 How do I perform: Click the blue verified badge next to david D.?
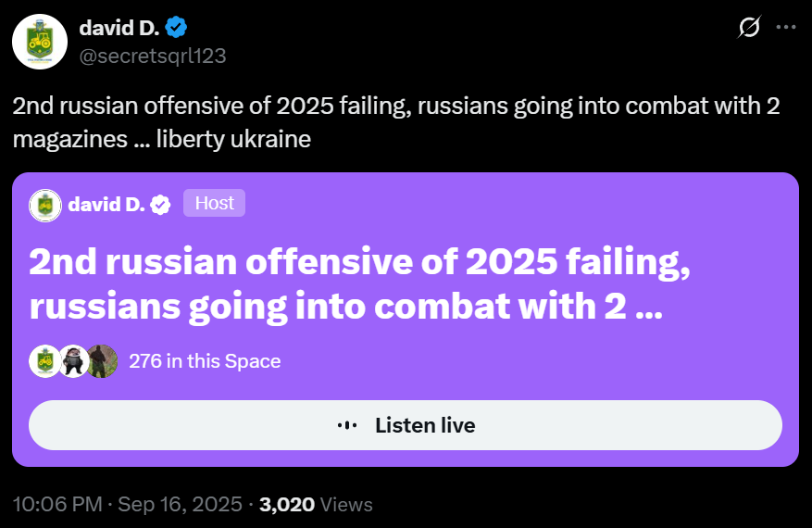pos(176,28)
